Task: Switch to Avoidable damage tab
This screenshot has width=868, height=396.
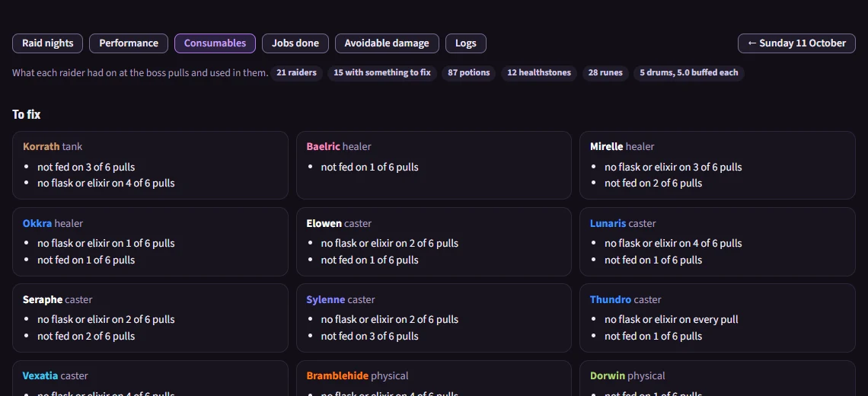Action: coord(387,43)
